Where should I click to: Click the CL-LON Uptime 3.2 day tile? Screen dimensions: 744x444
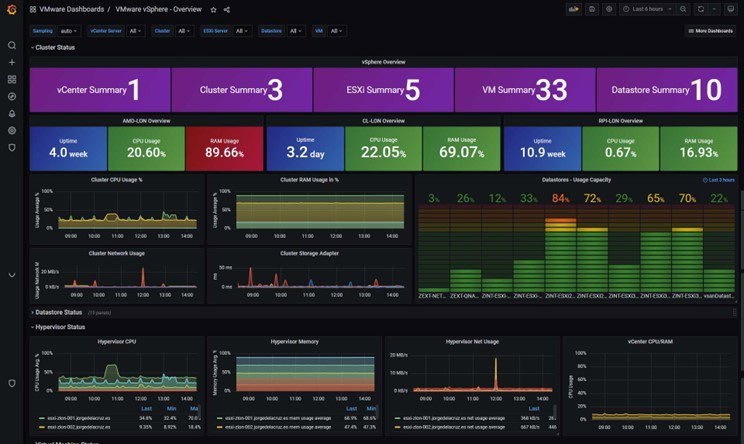pos(305,148)
